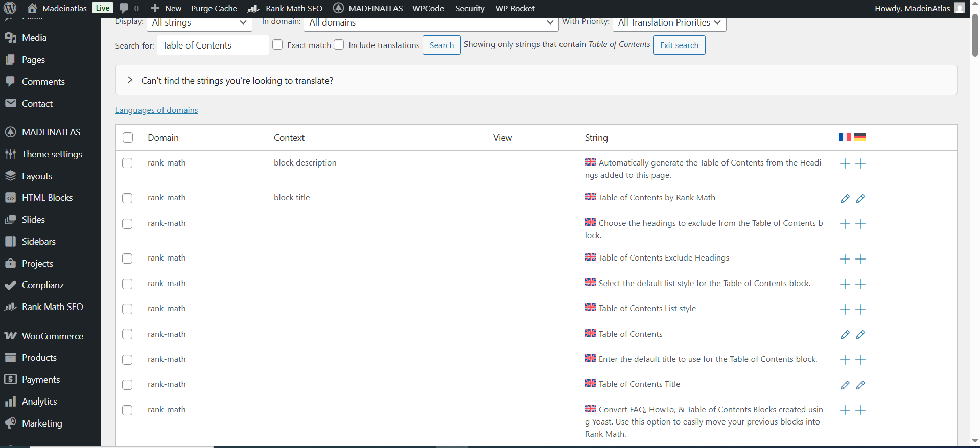The height and width of the screenshot is (448, 980).
Task: Click the Domain column header
Action: (163, 137)
